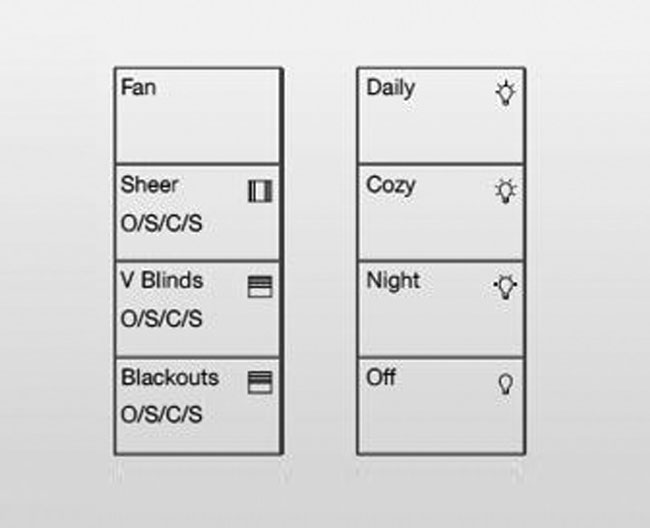Toggle the Fan keypad button

[x=198, y=116]
